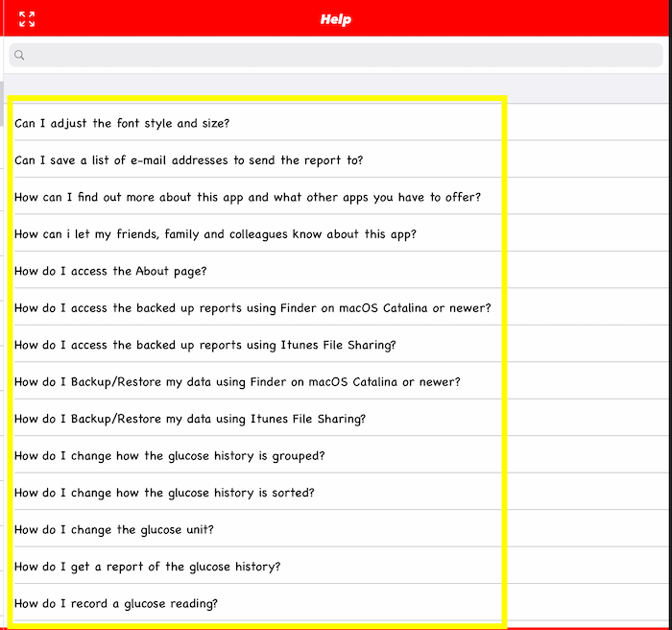672x630 pixels.
Task: Select 'How do I access the About page?'
Action: pyautogui.click(x=110, y=271)
